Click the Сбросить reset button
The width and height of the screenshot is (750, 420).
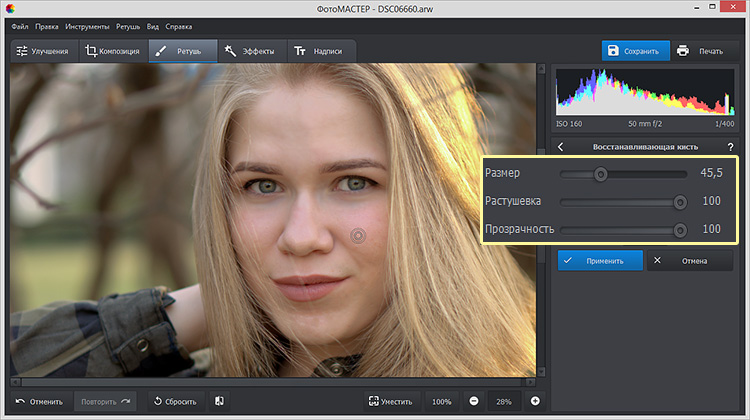pos(174,401)
